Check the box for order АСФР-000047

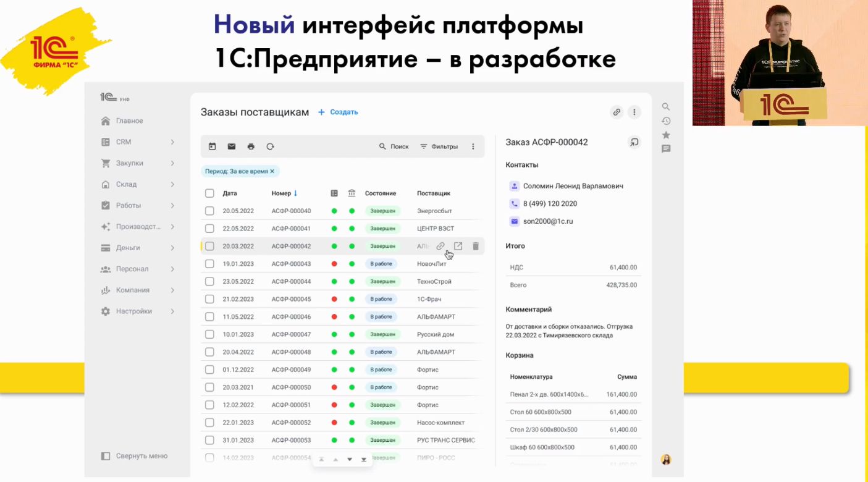coord(209,334)
